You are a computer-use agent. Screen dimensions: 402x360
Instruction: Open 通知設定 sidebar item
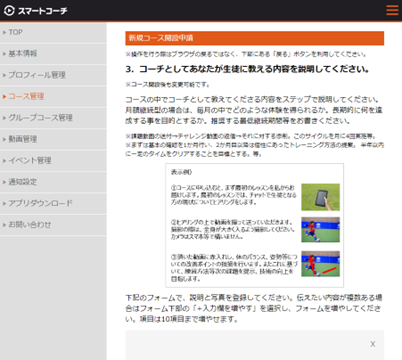point(53,182)
